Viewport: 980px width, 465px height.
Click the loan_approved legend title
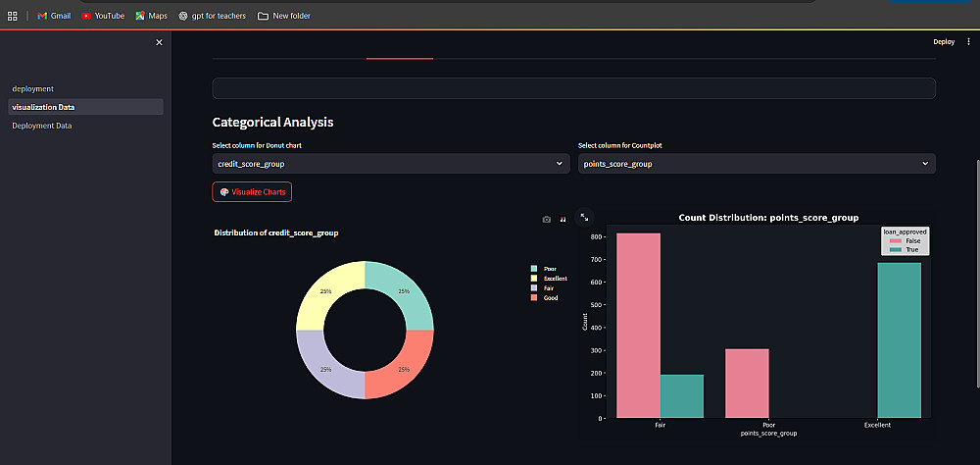pyautogui.click(x=905, y=232)
